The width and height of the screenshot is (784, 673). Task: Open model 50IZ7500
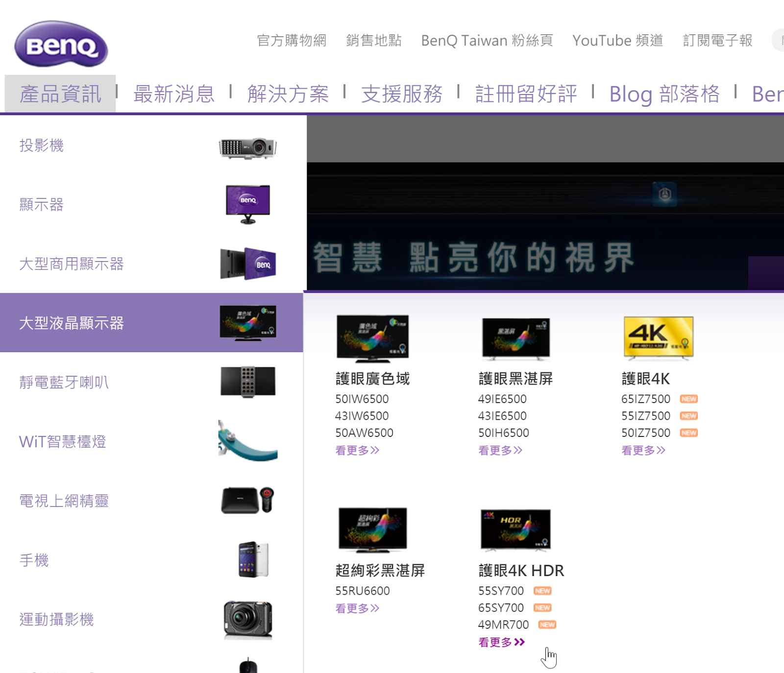point(646,433)
